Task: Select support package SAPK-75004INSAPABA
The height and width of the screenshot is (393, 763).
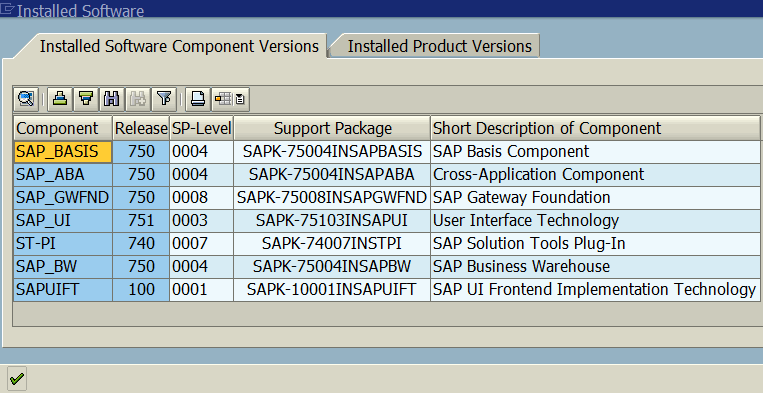Action: pyautogui.click(x=332, y=174)
